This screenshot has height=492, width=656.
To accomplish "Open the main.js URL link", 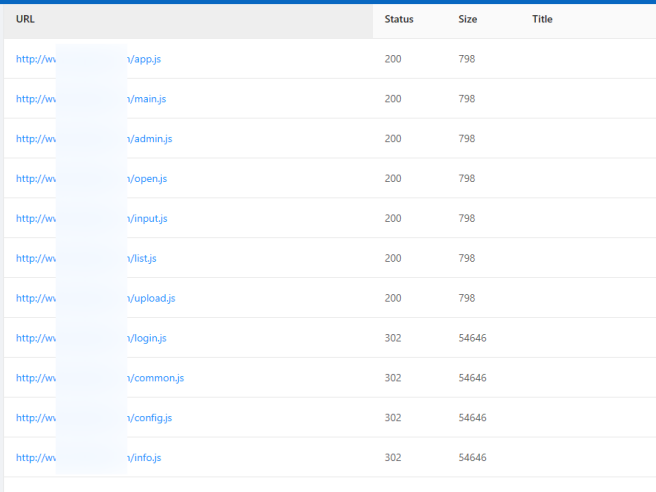I will click(x=91, y=99).
